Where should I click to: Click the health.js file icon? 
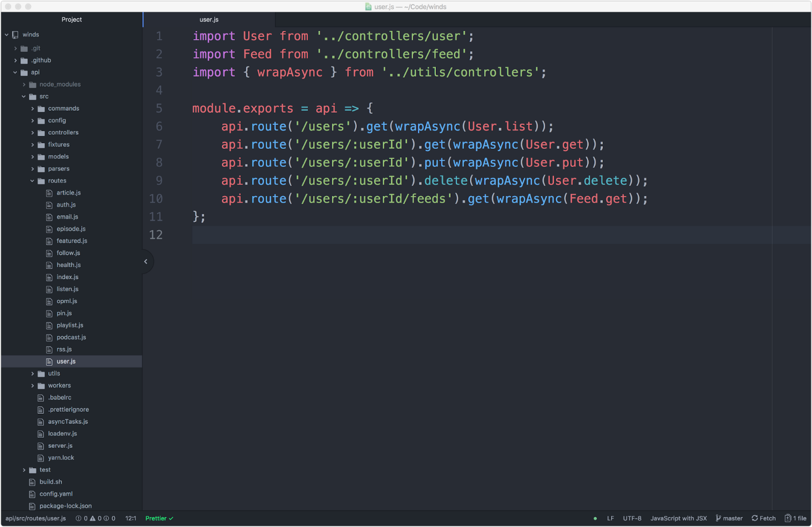49,265
